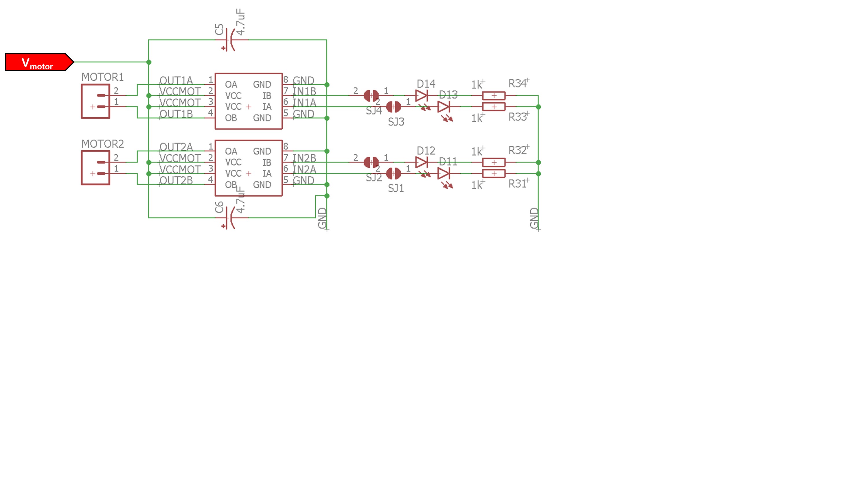Select the lower motor driver IC body

tap(249, 168)
